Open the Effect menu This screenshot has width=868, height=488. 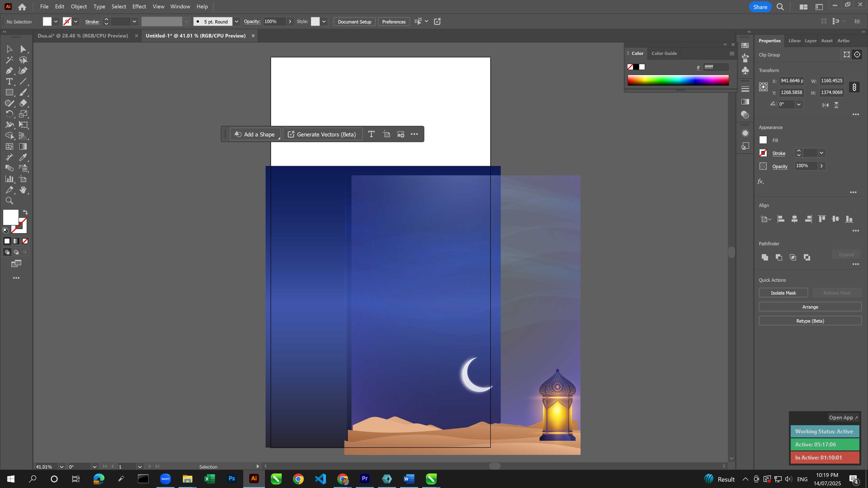[x=139, y=6]
